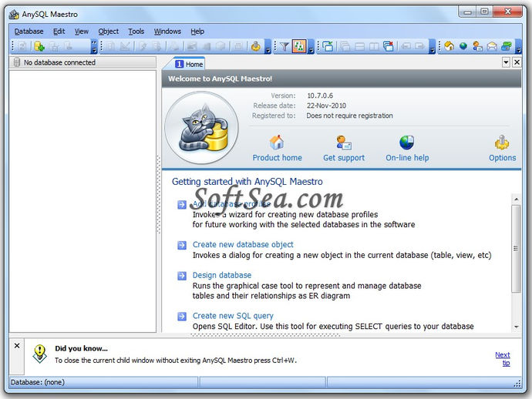Viewport: 532px width, 399px height.
Task: Click the tile windows horizontally icon
Action: pos(359,46)
